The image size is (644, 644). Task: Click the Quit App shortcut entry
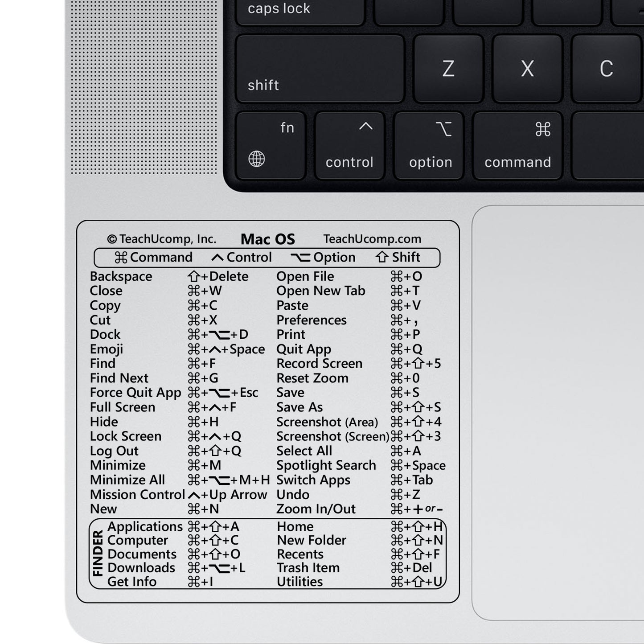(304, 349)
